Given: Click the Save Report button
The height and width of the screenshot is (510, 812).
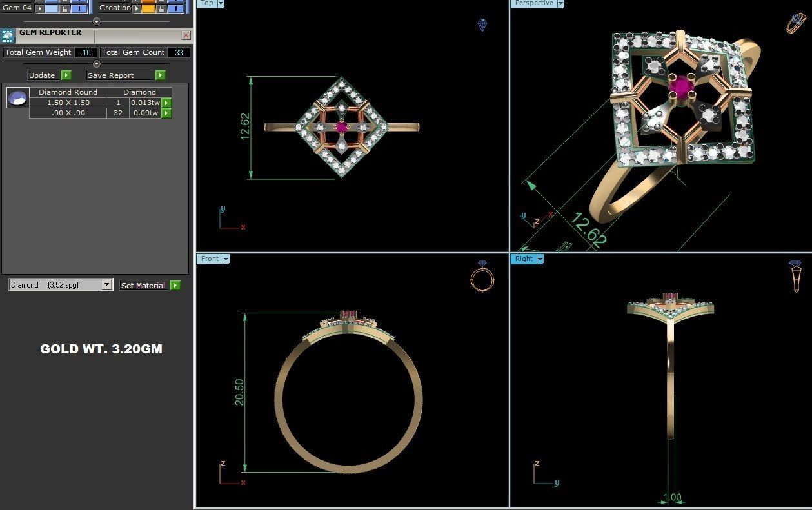Looking at the screenshot, I should point(120,75).
